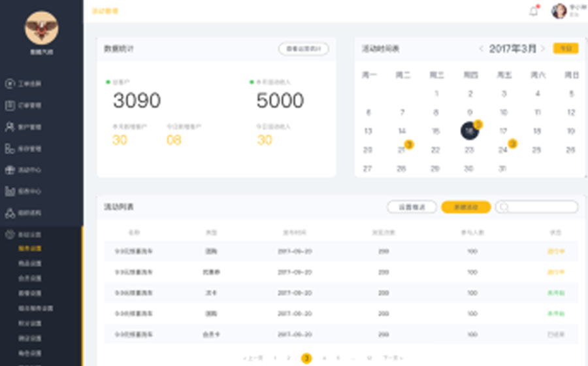The width and height of the screenshot is (588, 366).
Task: Click the eagle logo in the sidebar
Action: 41,27
